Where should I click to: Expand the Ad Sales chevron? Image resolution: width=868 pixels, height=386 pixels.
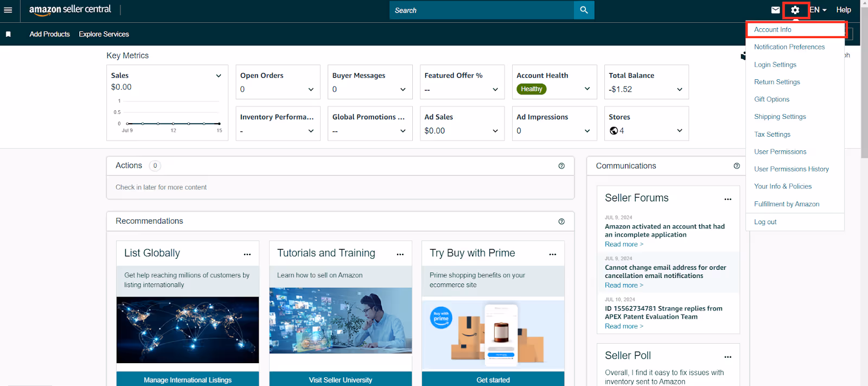tap(495, 131)
